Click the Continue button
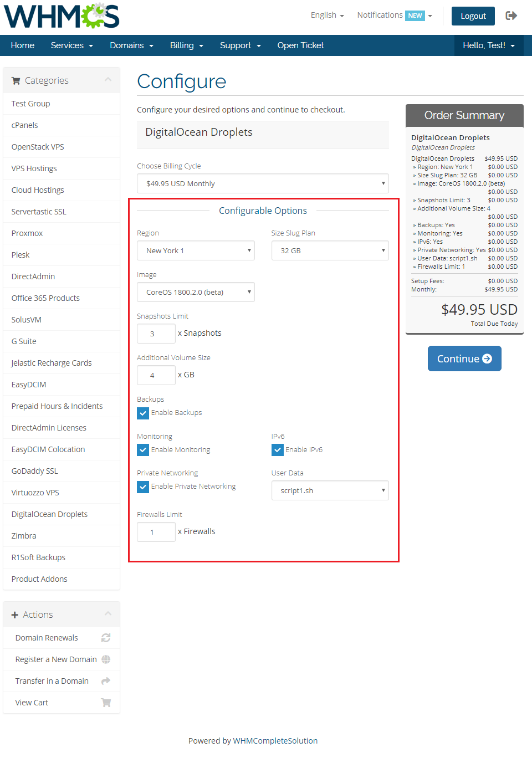 (464, 359)
